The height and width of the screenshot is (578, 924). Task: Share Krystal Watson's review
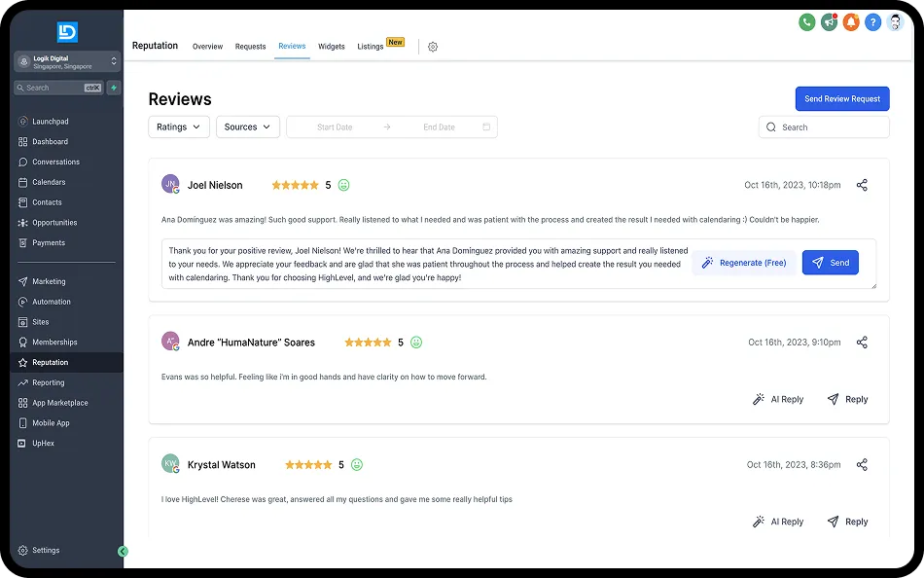(862, 465)
